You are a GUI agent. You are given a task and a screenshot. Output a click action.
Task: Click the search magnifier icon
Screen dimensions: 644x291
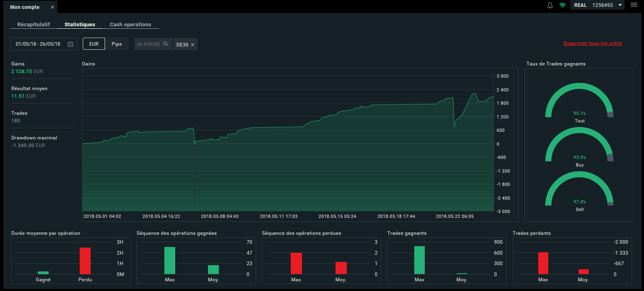coord(166,44)
